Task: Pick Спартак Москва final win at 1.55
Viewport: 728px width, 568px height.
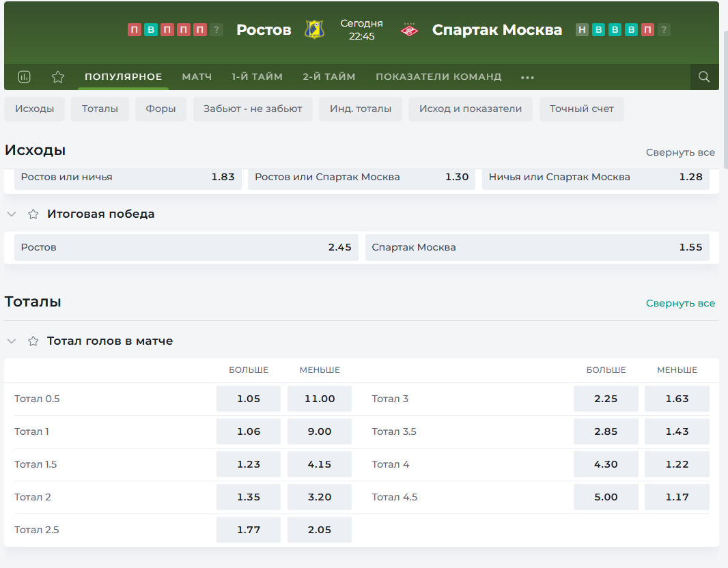Action: [537, 247]
